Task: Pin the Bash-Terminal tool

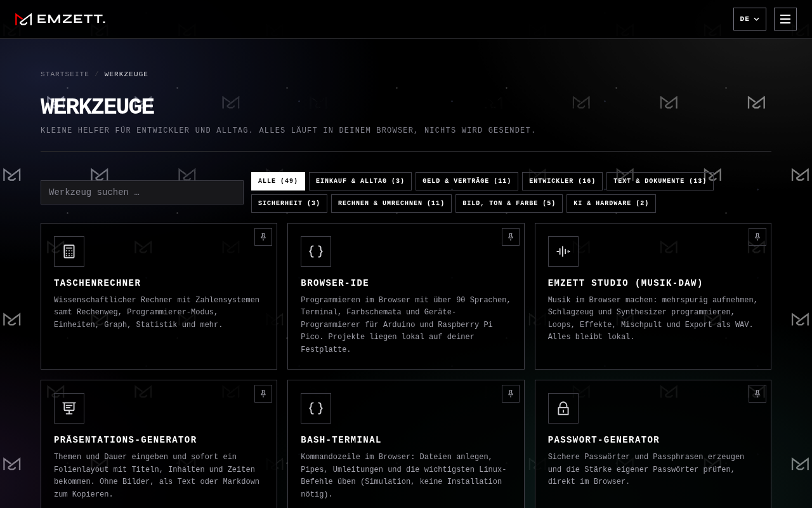Action: 511,394
